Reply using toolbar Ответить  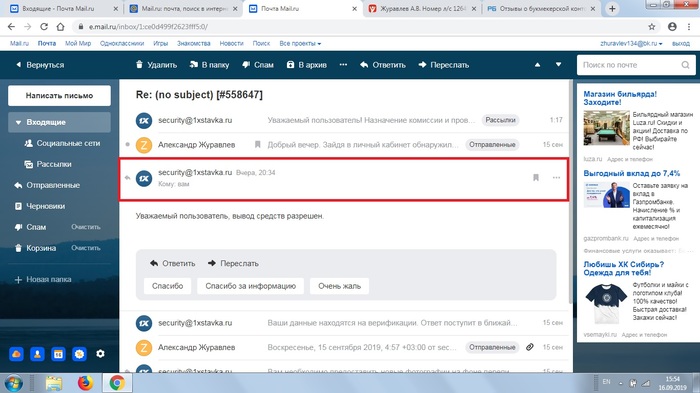[383, 65]
